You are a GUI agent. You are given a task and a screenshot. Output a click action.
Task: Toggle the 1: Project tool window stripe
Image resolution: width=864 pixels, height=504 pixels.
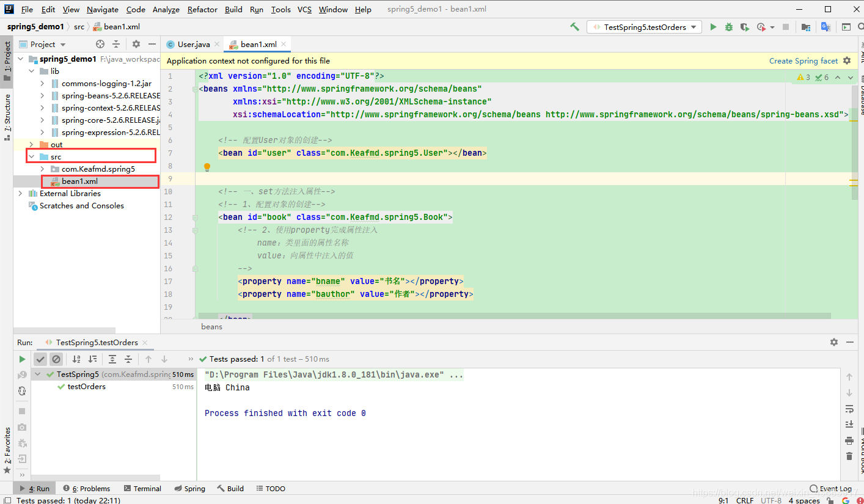tap(7, 61)
